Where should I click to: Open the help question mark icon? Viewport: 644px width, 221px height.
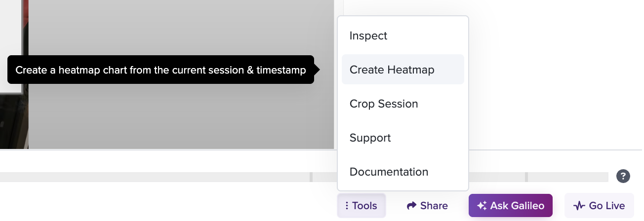(623, 176)
